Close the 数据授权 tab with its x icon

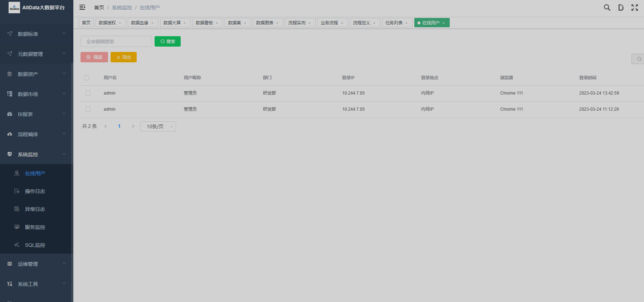(x=120, y=23)
